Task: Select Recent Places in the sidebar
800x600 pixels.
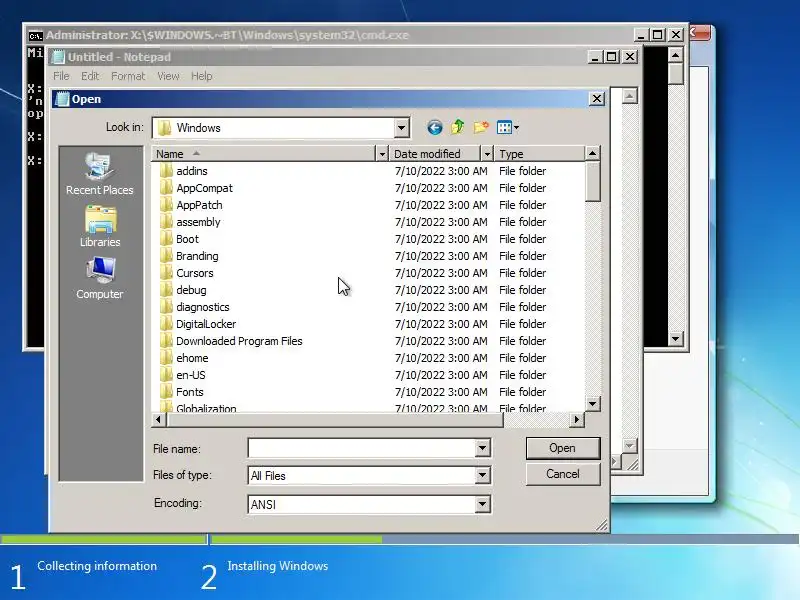Action: click(99, 174)
